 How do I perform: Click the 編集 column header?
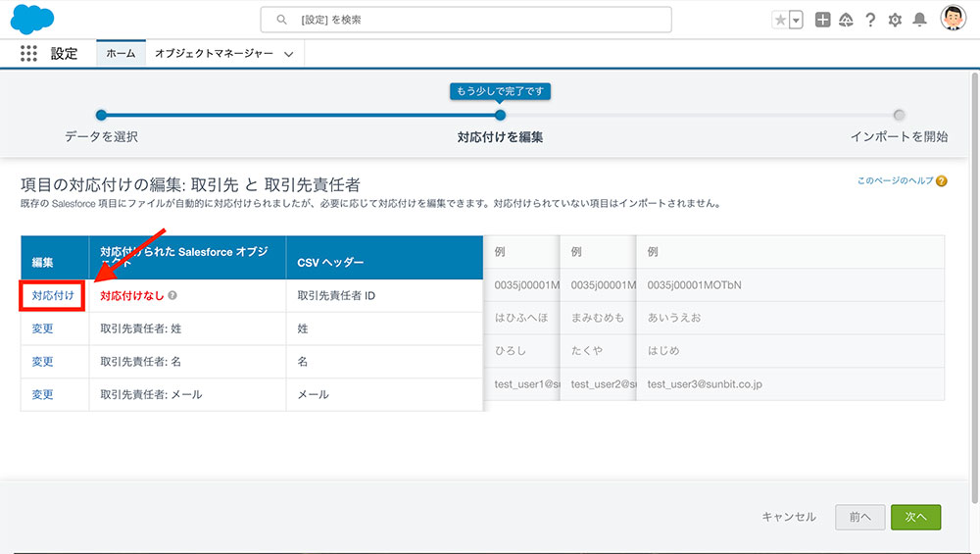pos(55,258)
